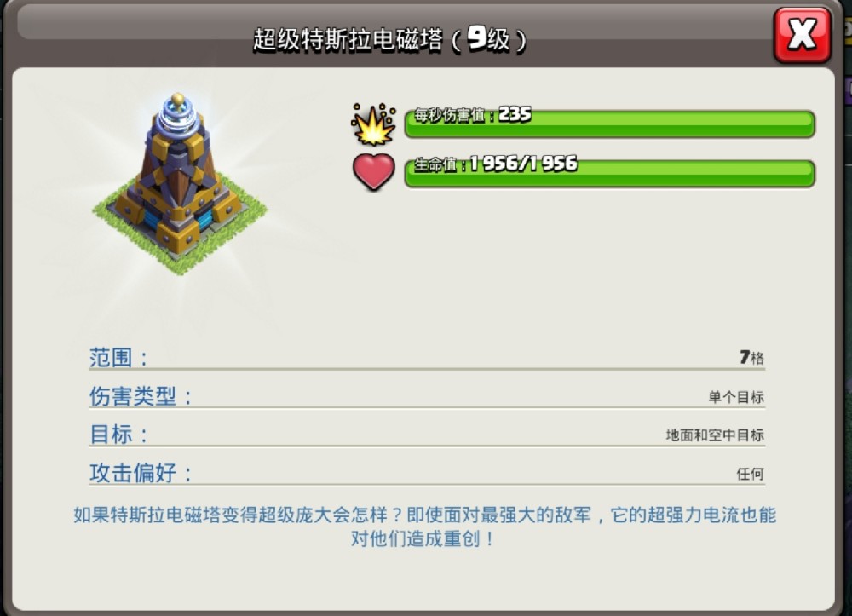Image resolution: width=852 pixels, height=616 pixels.
Task: Click the 生命值 1956/1956 health bar
Action: pyautogui.click(x=610, y=173)
